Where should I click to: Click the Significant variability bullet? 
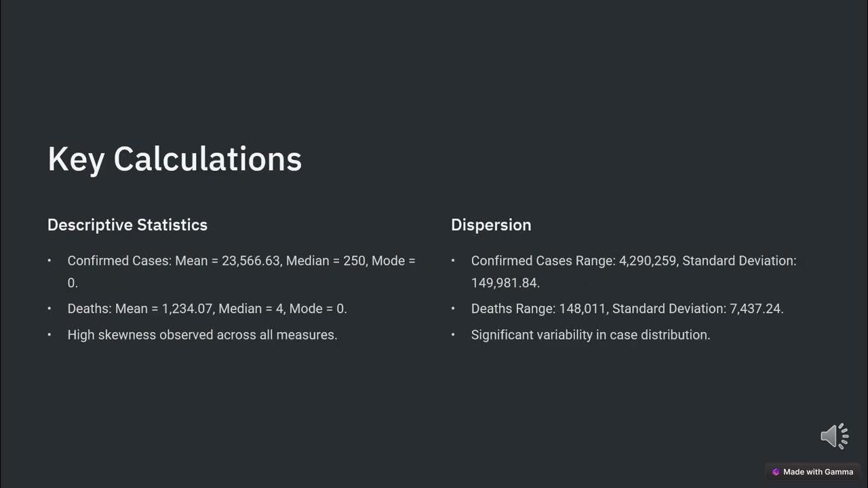coord(590,335)
